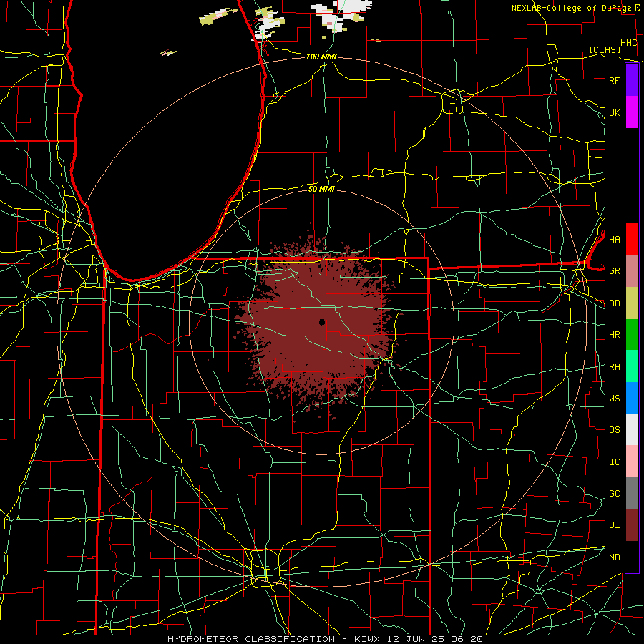644x644 pixels.
Task: Click the NEXLAB-College of DuPage credit text
Action: tap(571, 8)
